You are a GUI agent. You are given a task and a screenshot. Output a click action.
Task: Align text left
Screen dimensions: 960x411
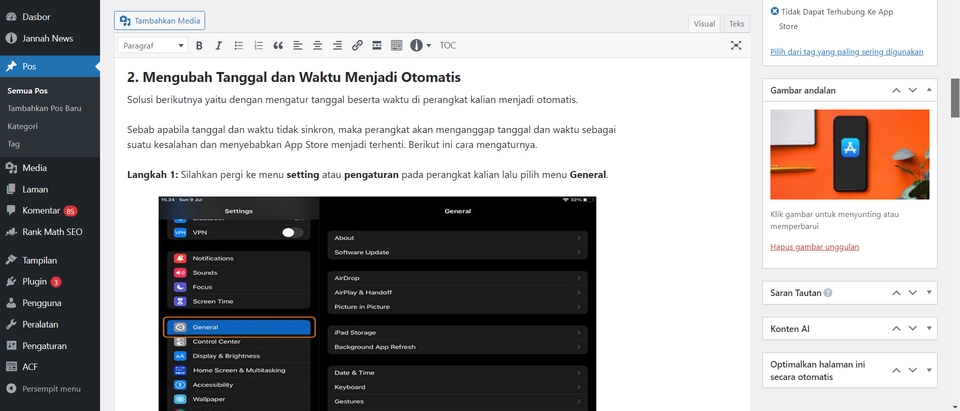298,45
